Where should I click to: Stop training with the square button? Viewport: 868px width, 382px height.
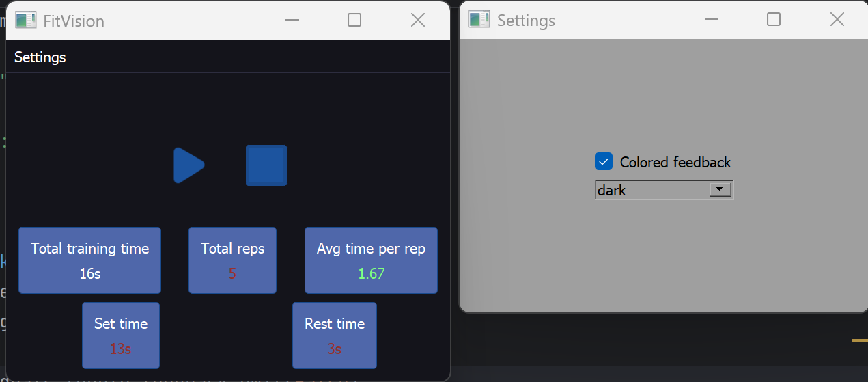pos(266,165)
